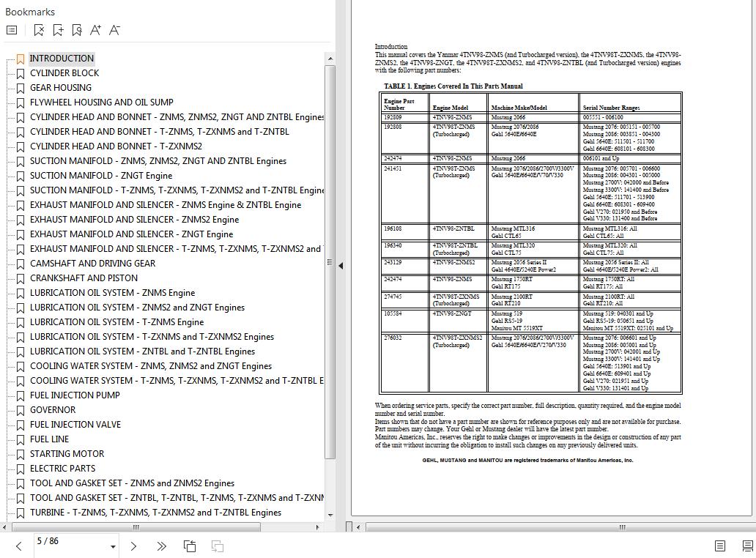Click the find bookmark icon

(x=77, y=30)
